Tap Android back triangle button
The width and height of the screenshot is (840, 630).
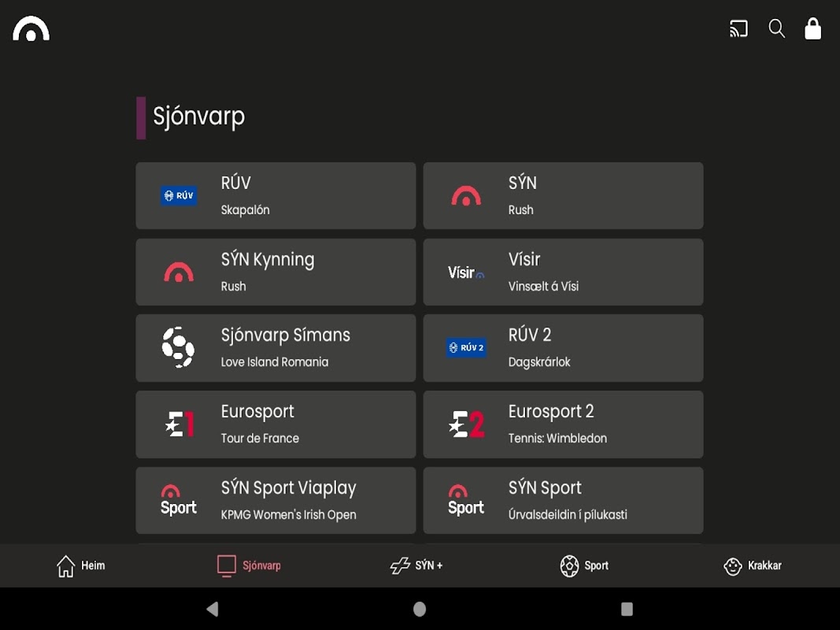click(213, 609)
